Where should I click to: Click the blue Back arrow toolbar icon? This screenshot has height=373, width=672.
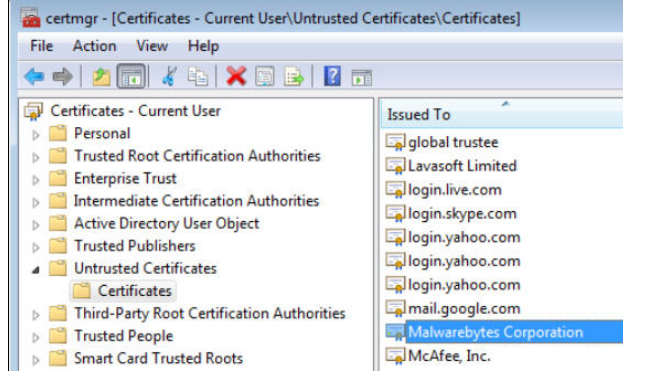pyautogui.click(x=34, y=77)
